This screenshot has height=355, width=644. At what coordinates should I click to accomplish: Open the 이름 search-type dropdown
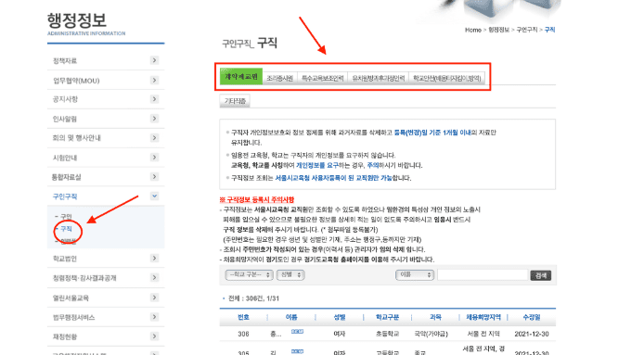point(415,274)
